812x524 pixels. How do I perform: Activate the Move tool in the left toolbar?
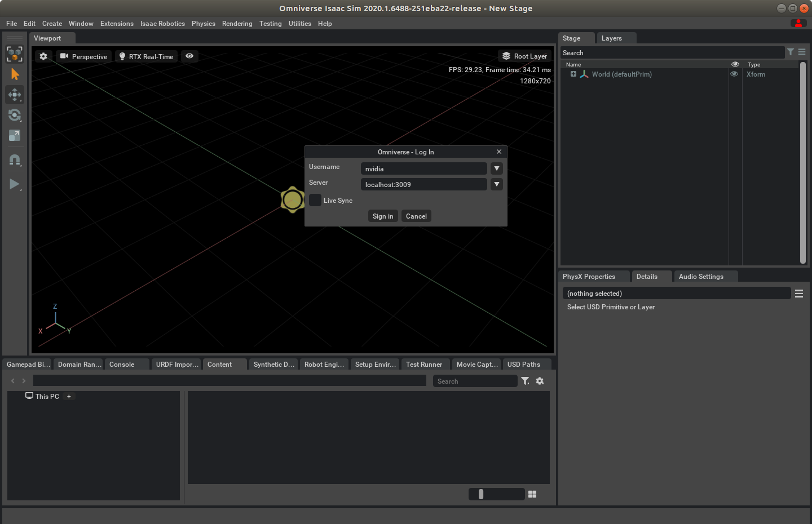click(x=15, y=95)
